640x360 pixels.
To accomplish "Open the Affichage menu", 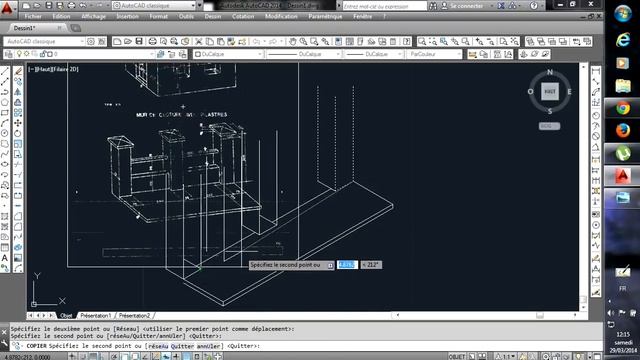I will pos(93,16).
